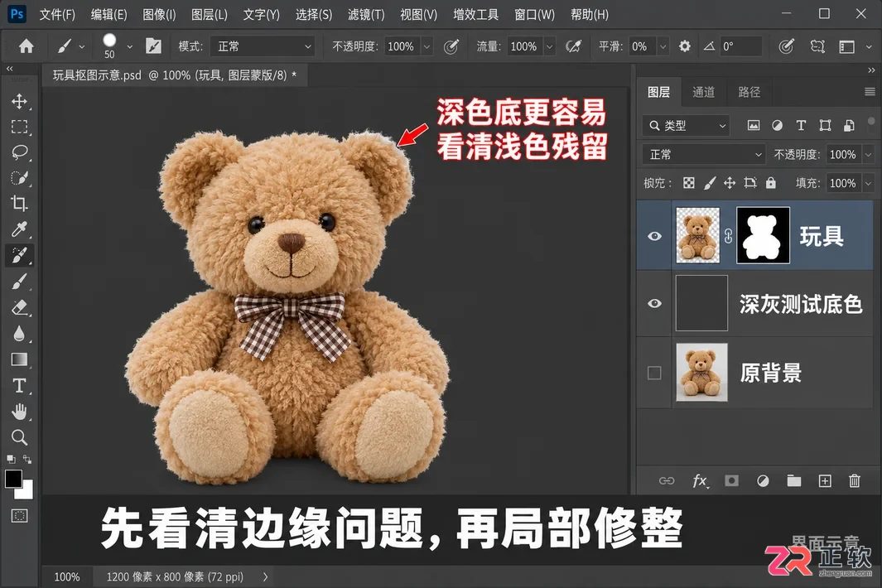This screenshot has width=882, height=588.
Task: Switch to the 通道 tab
Action: [x=703, y=92]
